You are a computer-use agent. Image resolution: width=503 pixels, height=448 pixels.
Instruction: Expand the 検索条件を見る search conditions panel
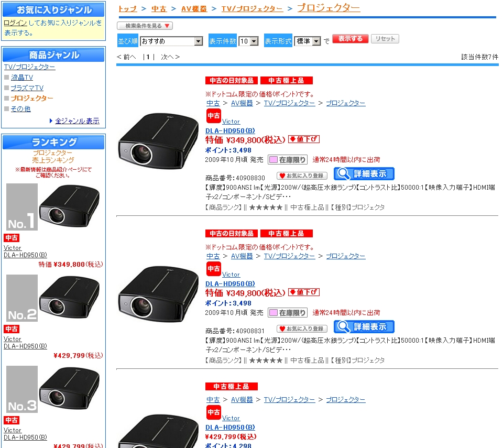(145, 26)
